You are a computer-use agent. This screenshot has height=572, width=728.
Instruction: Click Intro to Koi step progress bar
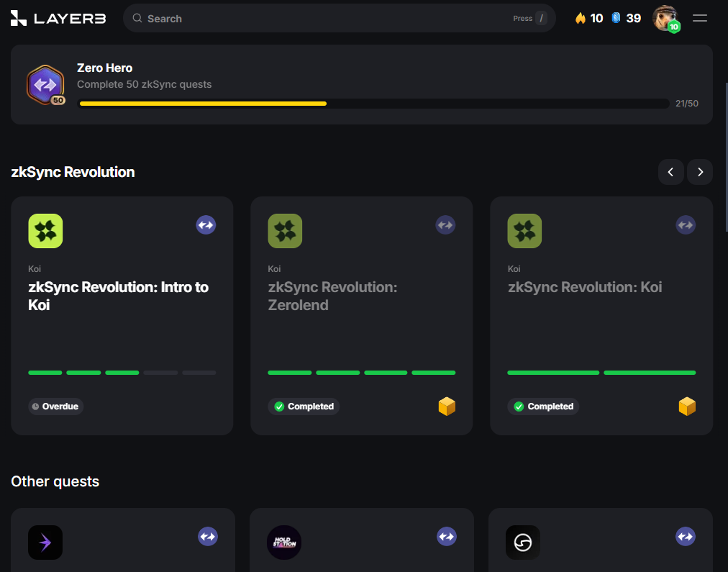point(122,373)
